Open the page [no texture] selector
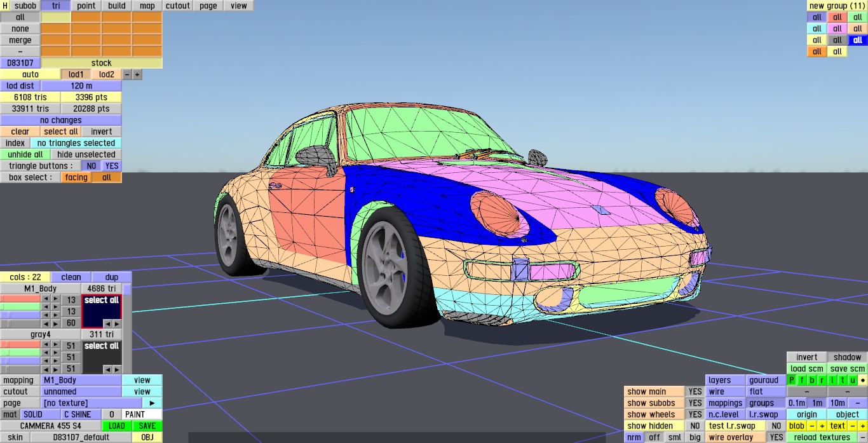868x443 pixels. click(x=92, y=403)
